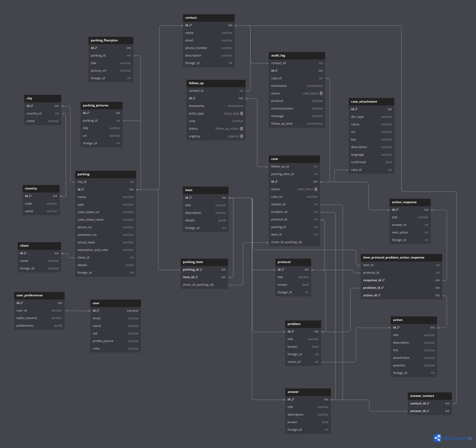
Task: Click the key icon on parking_item item_id
Action: click(x=196, y=277)
